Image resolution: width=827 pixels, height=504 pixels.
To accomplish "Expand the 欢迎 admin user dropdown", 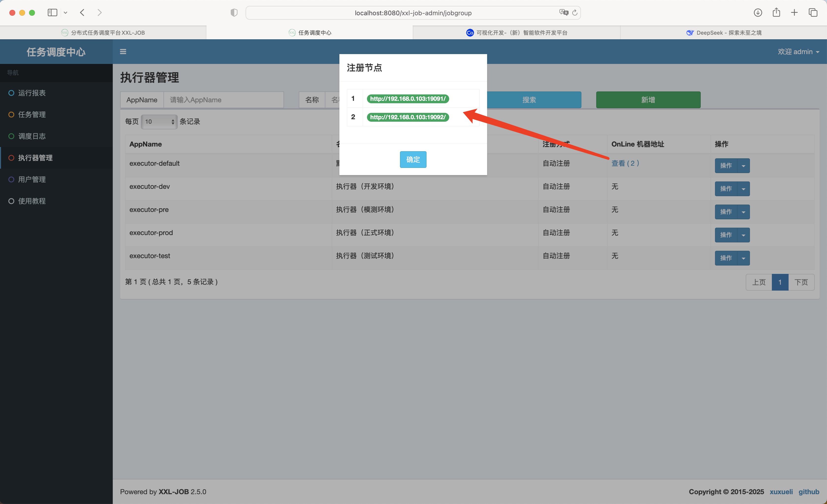I will coord(798,52).
